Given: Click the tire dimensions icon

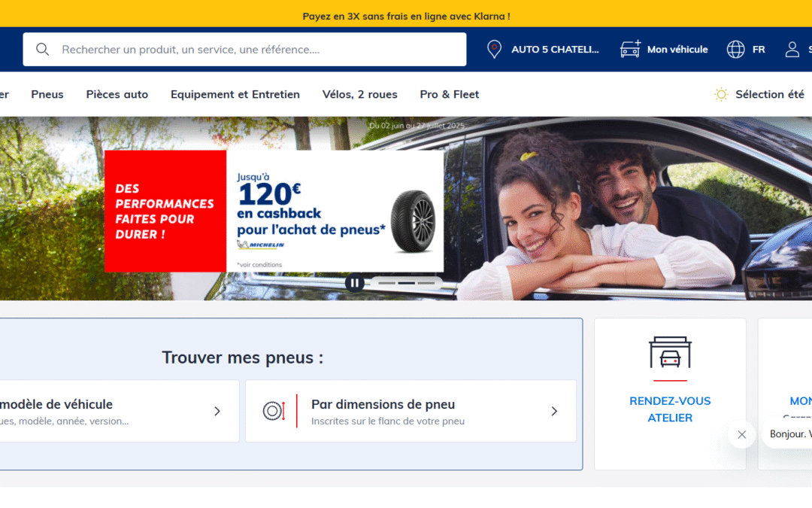Looking at the screenshot, I should (x=274, y=411).
